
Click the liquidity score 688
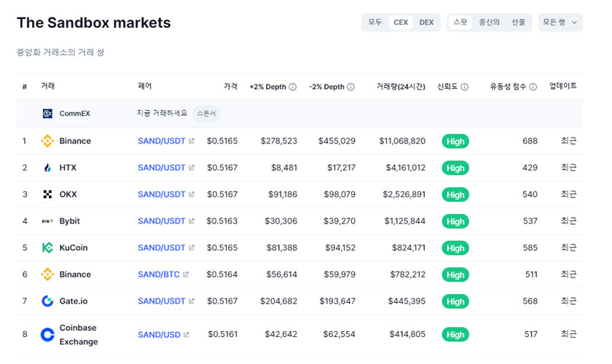click(530, 141)
